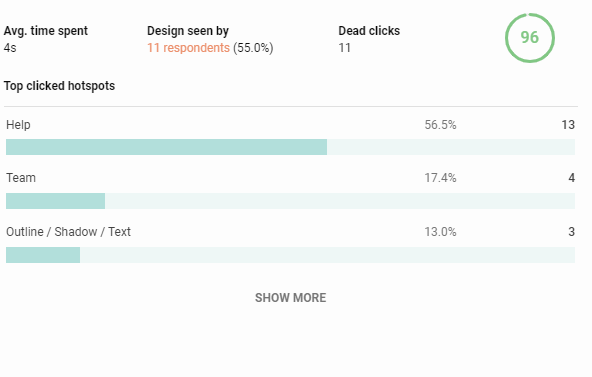Click the Dead clicks label
This screenshot has height=377, width=592.
click(x=369, y=31)
